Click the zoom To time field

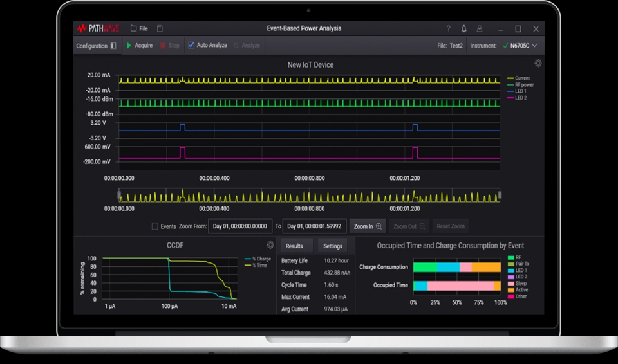(315, 226)
